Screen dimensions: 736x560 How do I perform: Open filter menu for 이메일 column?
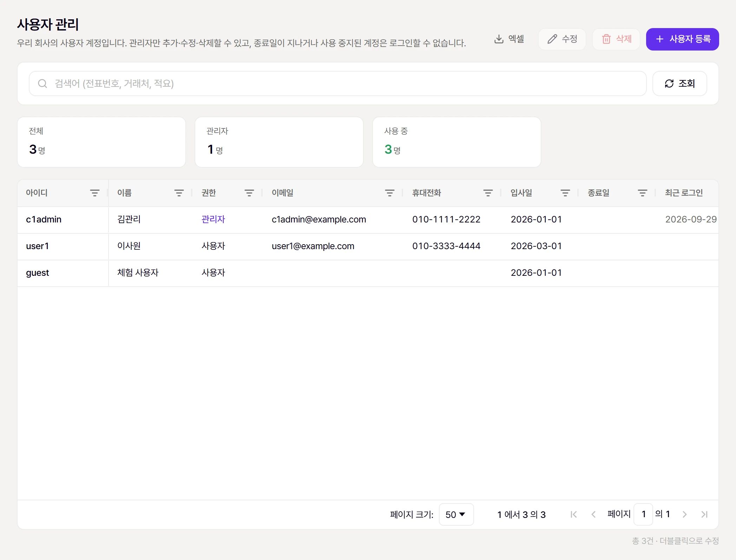389,193
